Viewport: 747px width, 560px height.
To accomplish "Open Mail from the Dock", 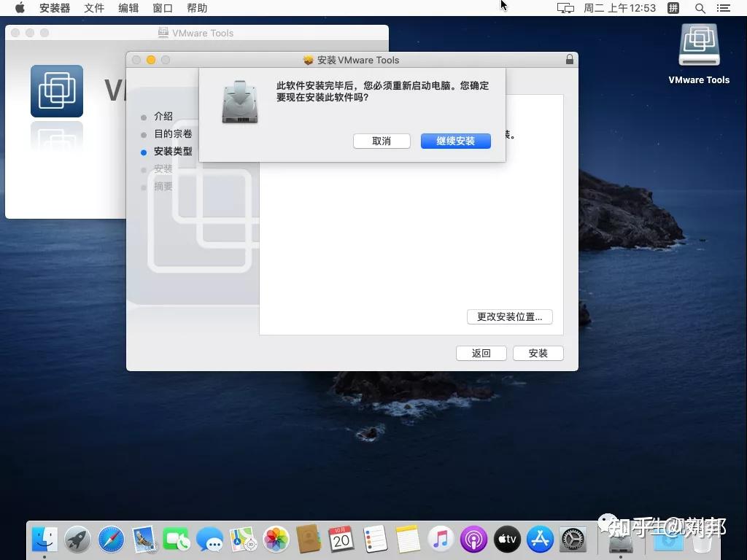I will pos(144,539).
